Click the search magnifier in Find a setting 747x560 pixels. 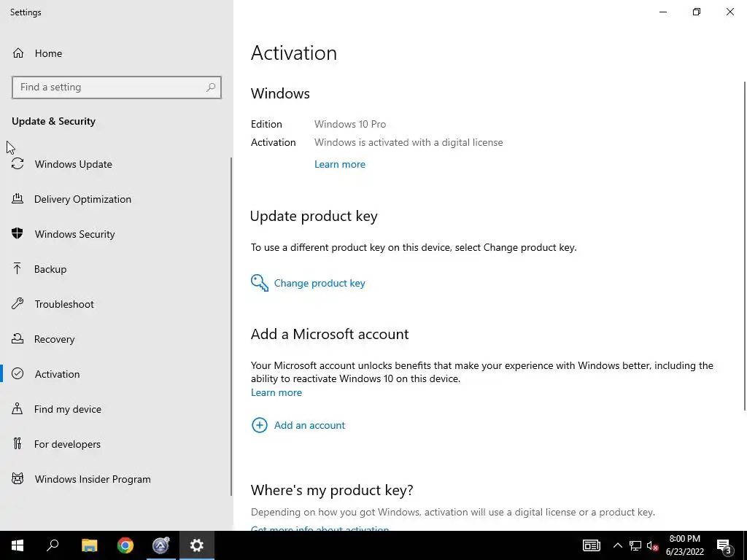pyautogui.click(x=211, y=87)
